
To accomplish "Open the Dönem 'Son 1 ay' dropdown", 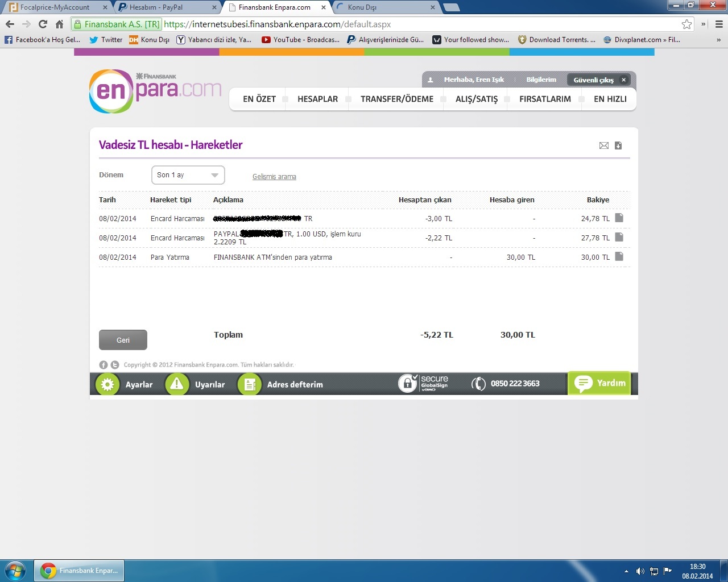I will [x=188, y=175].
